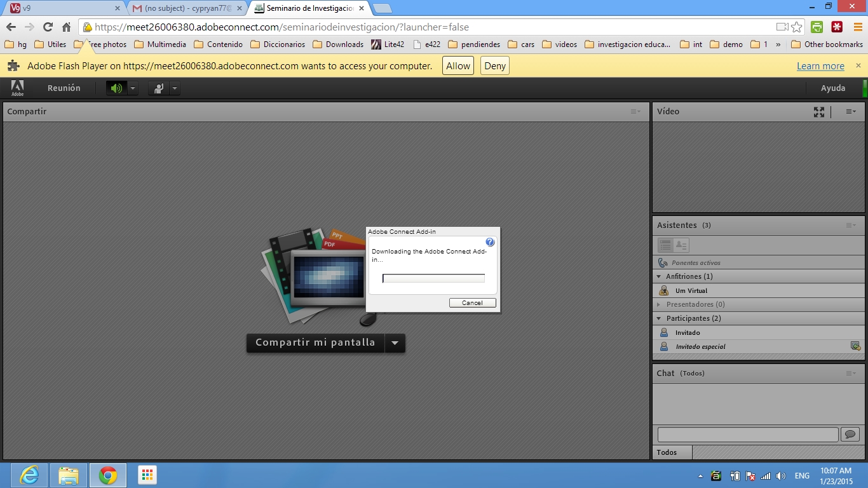
Task: Open the Other bookmarks folder
Action: click(x=827, y=44)
